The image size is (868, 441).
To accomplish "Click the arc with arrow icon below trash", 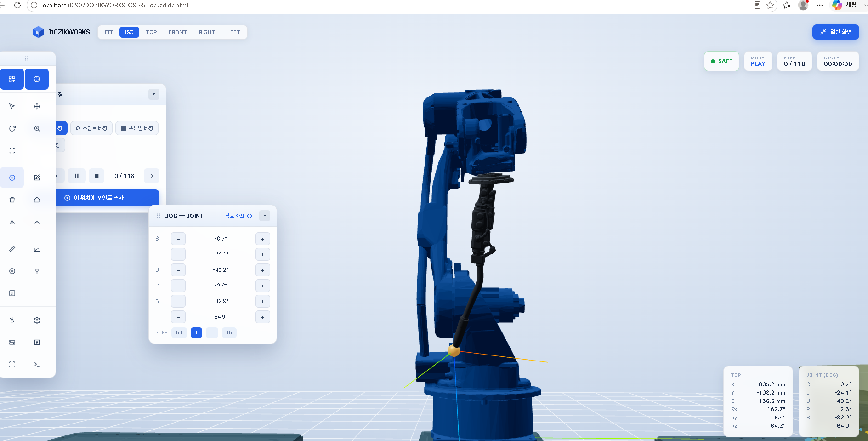I will (x=12, y=222).
